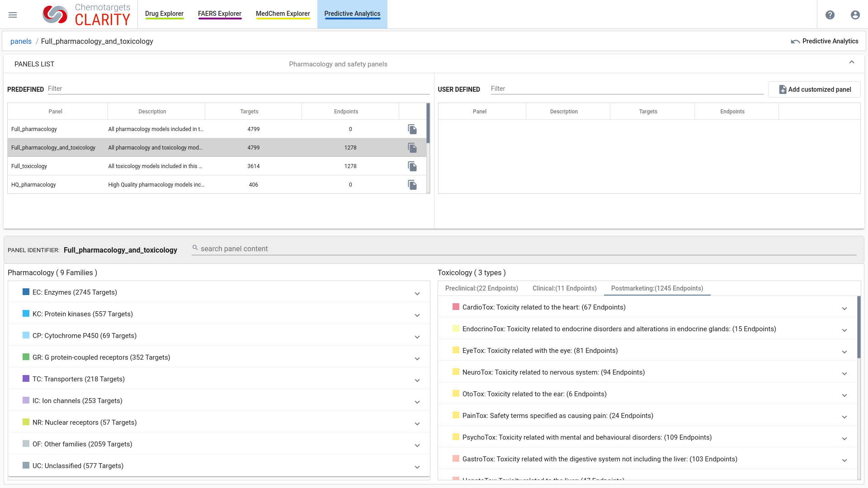
Task: Expand PsychoTox endpoints
Action: click(844, 439)
